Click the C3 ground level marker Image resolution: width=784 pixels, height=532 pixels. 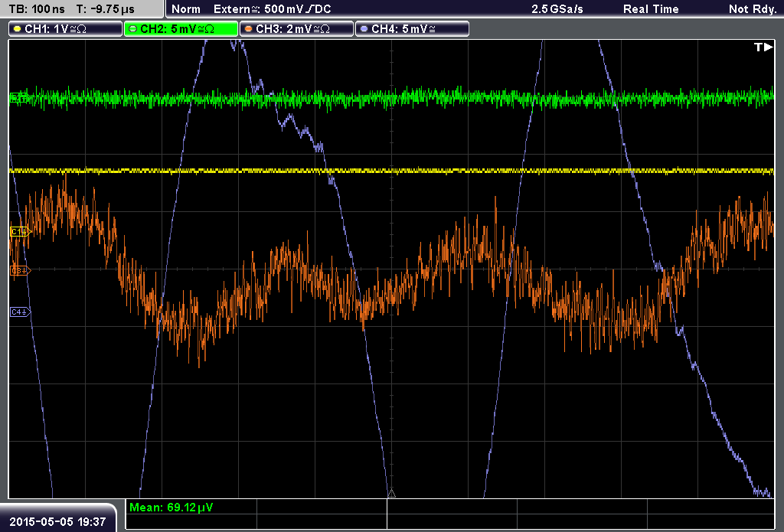(21, 270)
